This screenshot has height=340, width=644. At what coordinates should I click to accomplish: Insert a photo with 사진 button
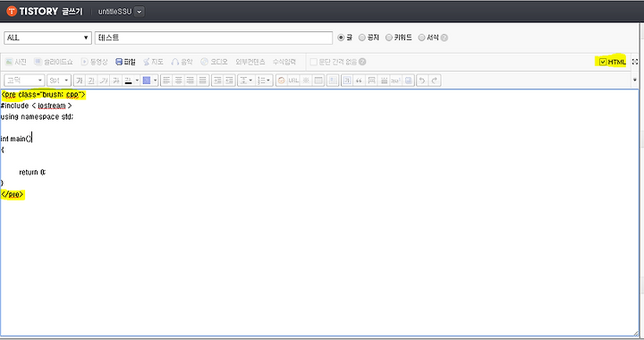tap(16, 62)
